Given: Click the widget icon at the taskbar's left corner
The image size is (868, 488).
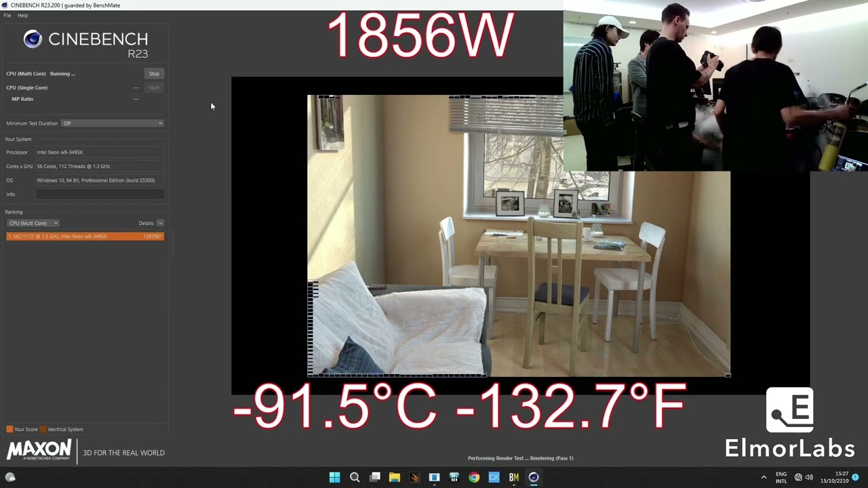Looking at the screenshot, I should [x=10, y=477].
